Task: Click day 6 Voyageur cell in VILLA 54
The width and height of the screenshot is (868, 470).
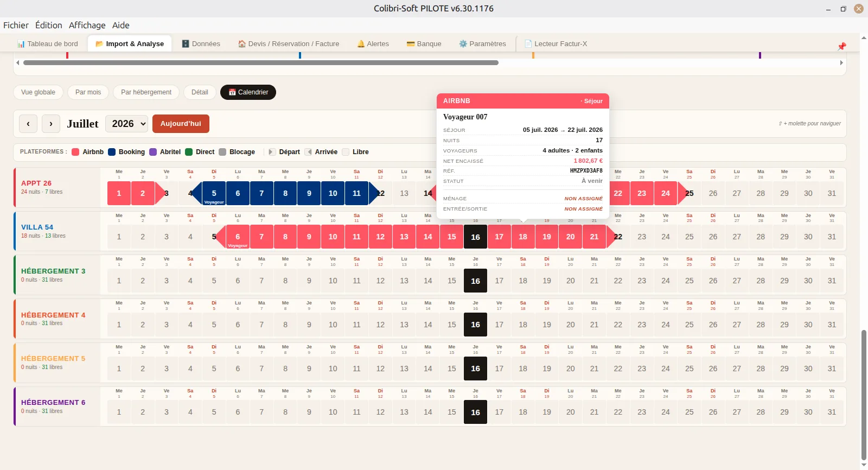Action: coord(238,237)
